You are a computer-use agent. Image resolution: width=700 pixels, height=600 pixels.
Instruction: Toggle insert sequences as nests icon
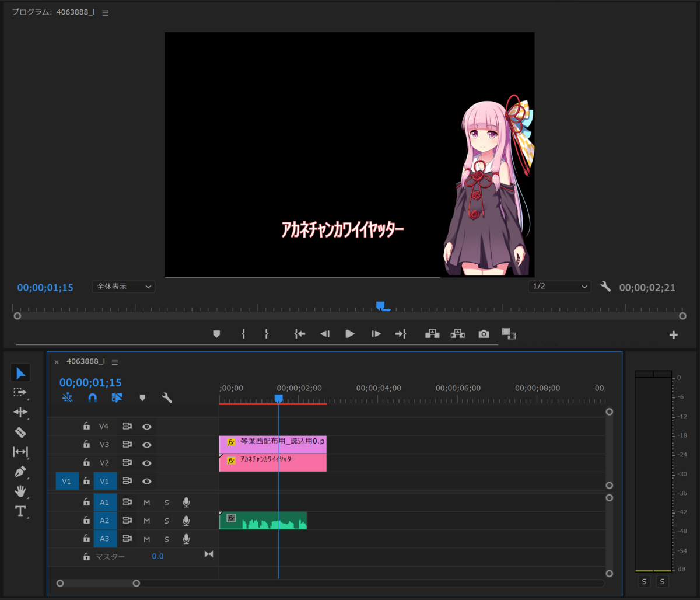tap(67, 398)
